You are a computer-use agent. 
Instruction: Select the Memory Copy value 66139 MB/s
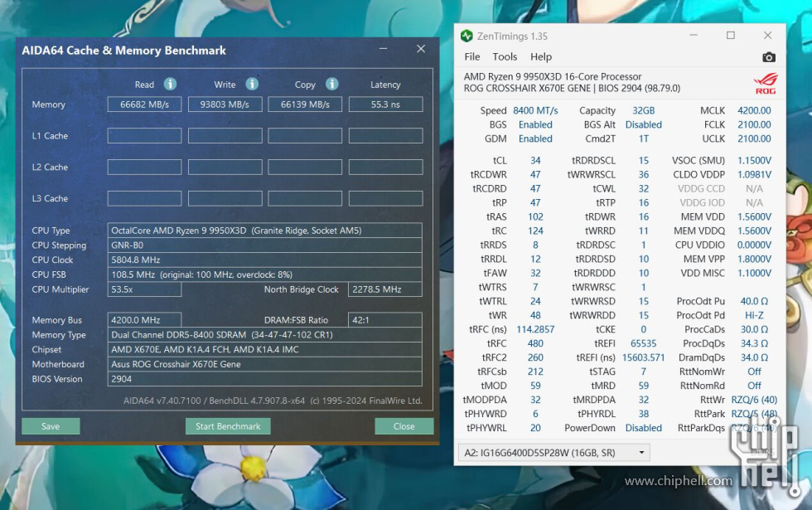coord(305,104)
